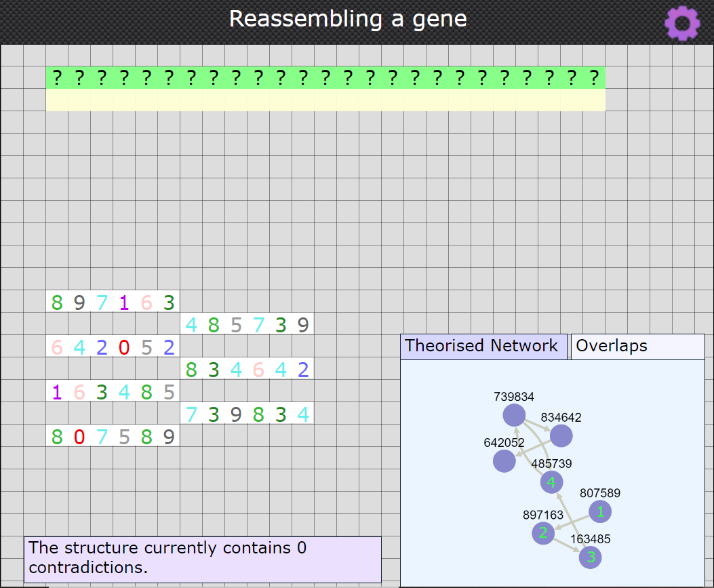This screenshot has height=588, width=714.
Task: Switch to the Overlaps tab
Action: pyautogui.click(x=637, y=347)
